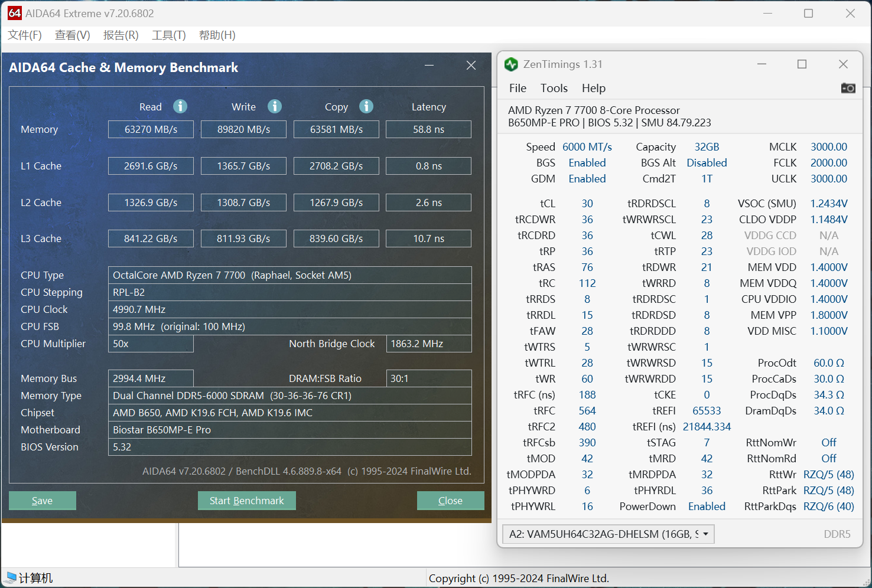Open ZenTimings Tools menu

554,88
